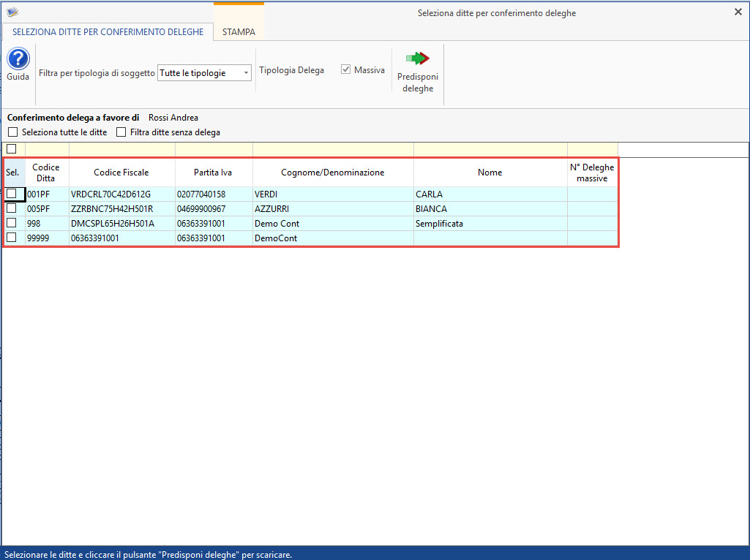The image size is (750, 560).
Task: Click the Sel. column header
Action: tap(13, 173)
